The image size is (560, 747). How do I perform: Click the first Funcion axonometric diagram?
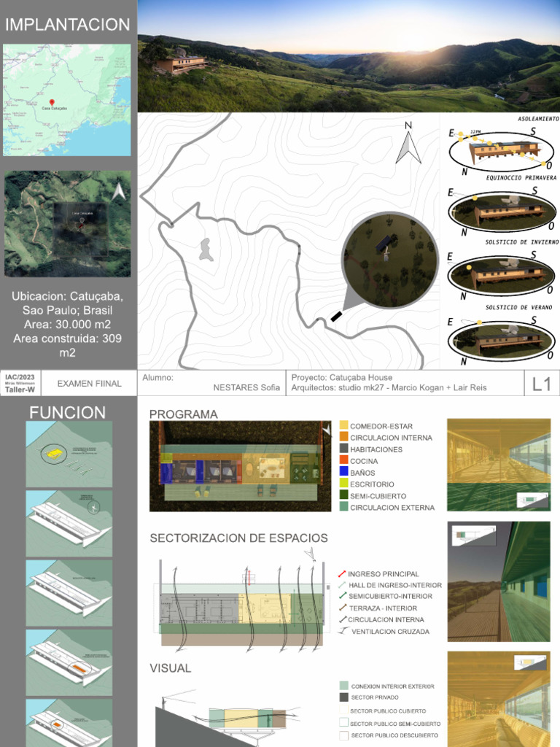pyautogui.click(x=69, y=454)
